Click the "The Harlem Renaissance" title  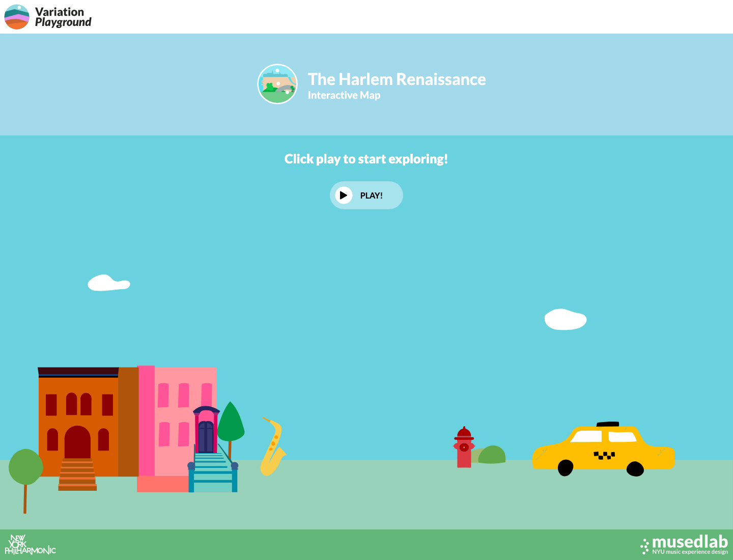(397, 79)
